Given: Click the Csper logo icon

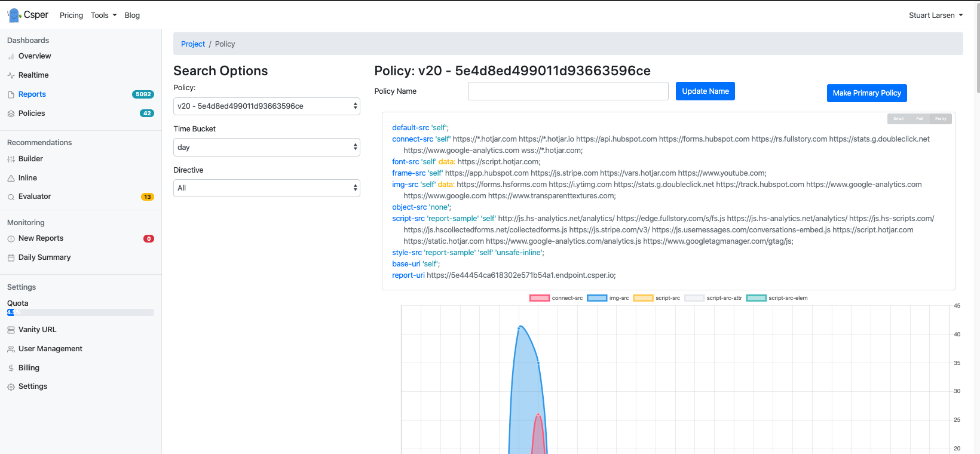Looking at the screenshot, I should click(x=14, y=15).
